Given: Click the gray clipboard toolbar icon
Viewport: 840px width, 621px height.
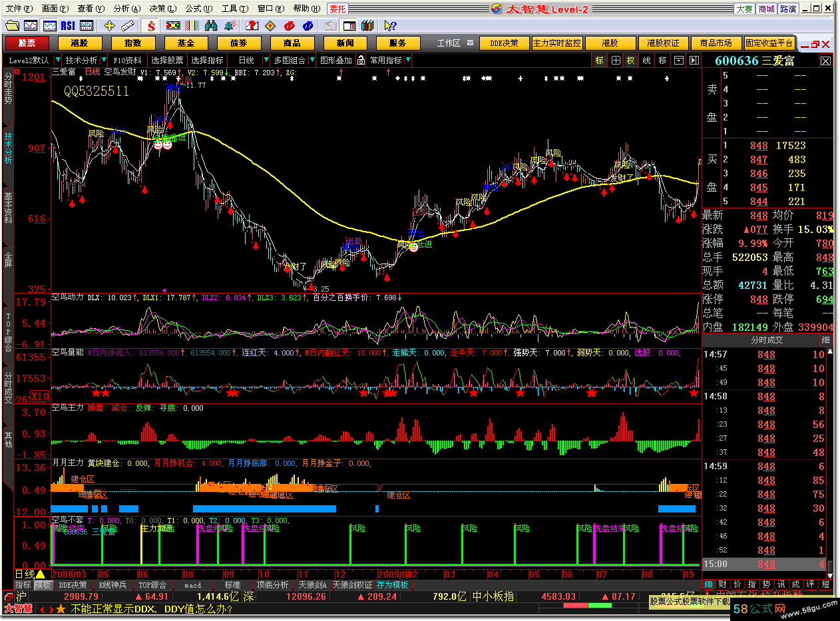Looking at the screenshot, I should 331,26.
